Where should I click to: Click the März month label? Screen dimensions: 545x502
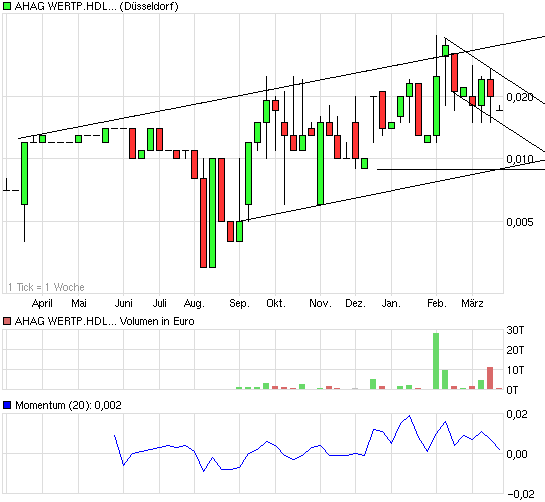tap(472, 303)
